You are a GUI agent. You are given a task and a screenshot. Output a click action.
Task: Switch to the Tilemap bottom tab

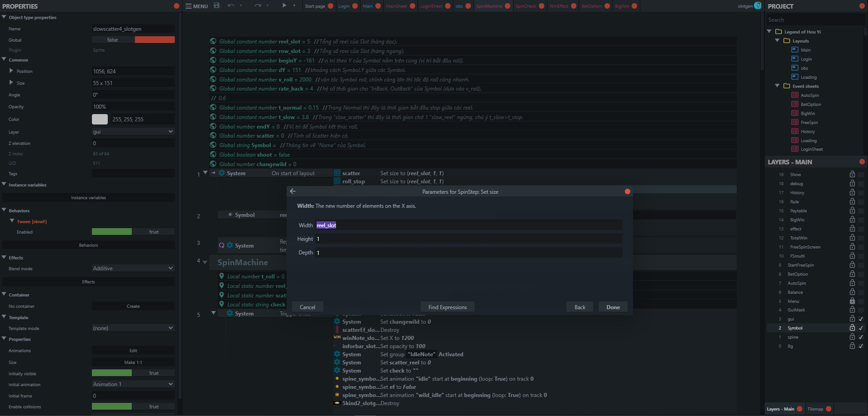point(815,409)
